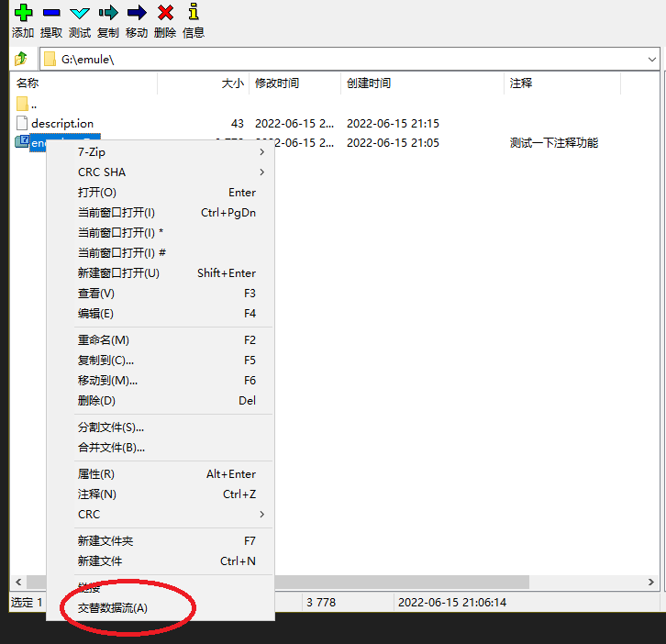Select the descript.ion file name

pos(62,124)
